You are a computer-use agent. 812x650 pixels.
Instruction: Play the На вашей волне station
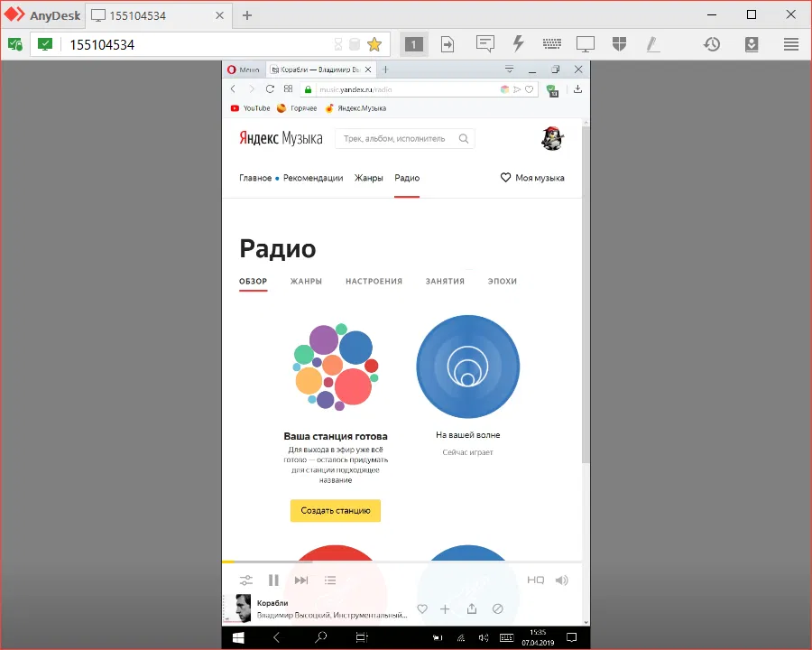(467, 367)
